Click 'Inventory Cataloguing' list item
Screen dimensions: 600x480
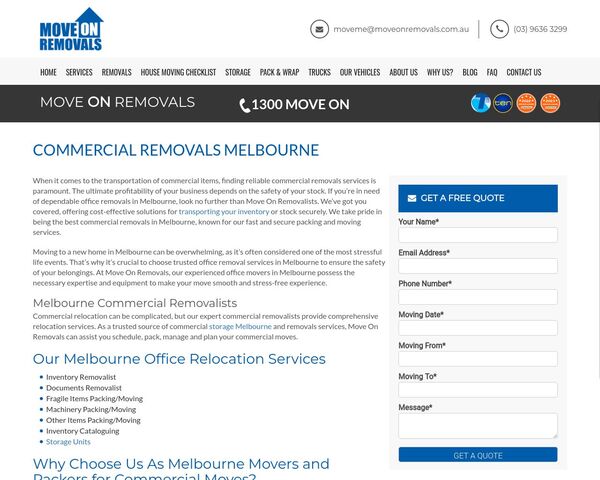pos(83,431)
